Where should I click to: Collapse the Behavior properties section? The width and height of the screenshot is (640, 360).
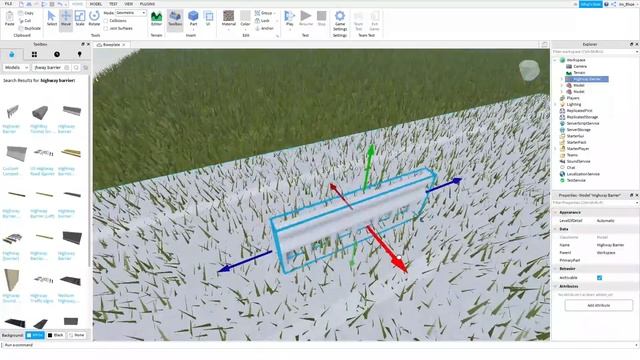tap(556, 269)
